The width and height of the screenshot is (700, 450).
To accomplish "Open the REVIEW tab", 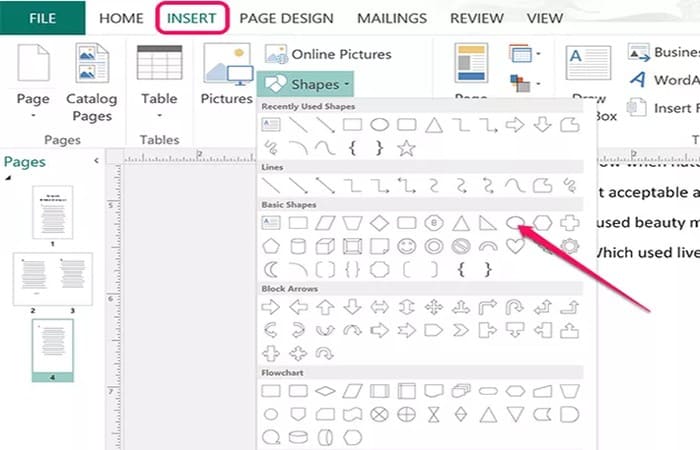I will coord(477,18).
